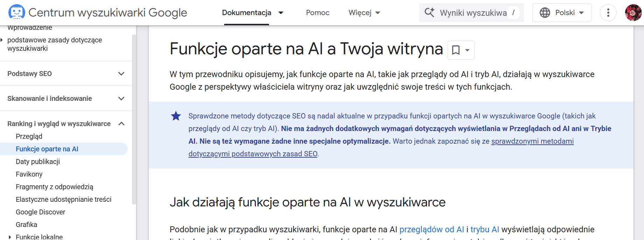Screen dimensions: 644x240
Task: Collapse Ranking i wygląd w wyszukiwarce chevron
Action: (121, 124)
